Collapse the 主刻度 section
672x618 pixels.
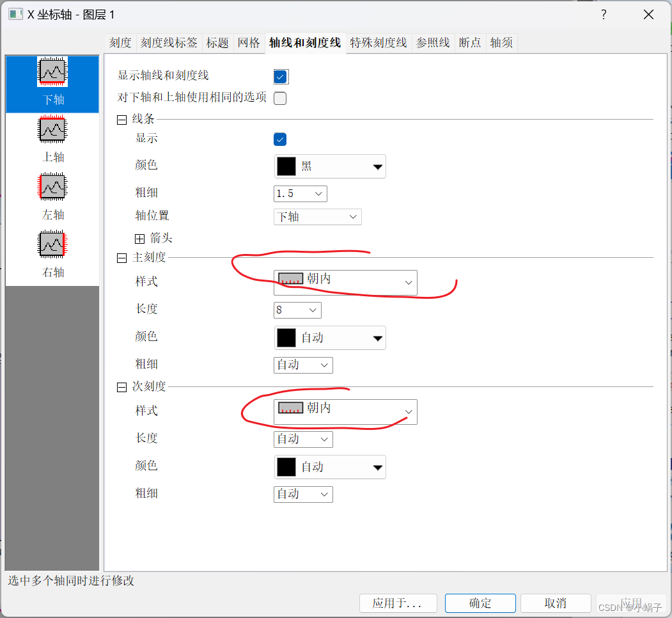121,258
